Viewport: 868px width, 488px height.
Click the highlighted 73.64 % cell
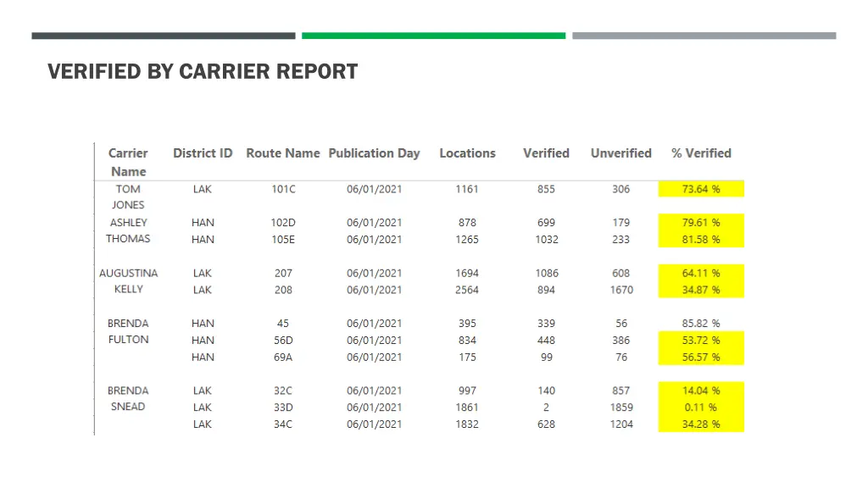[701, 189]
